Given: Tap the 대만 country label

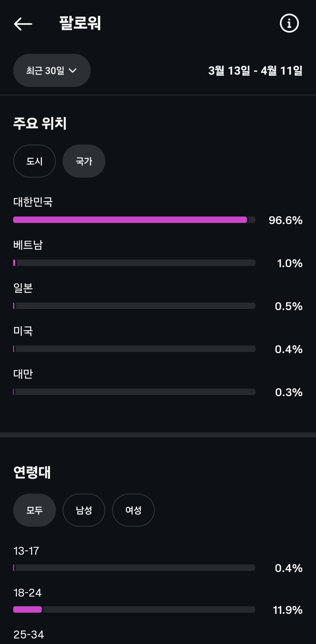Looking at the screenshot, I should tap(23, 374).
